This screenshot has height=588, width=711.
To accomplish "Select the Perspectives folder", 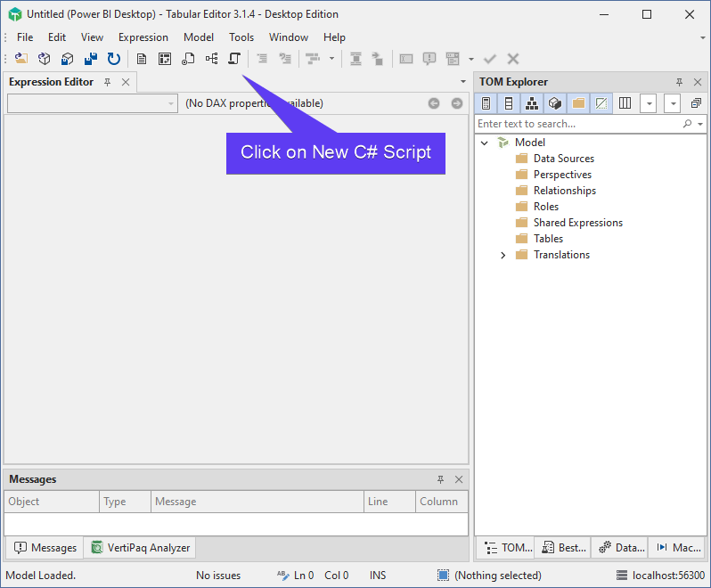I will pos(562,175).
